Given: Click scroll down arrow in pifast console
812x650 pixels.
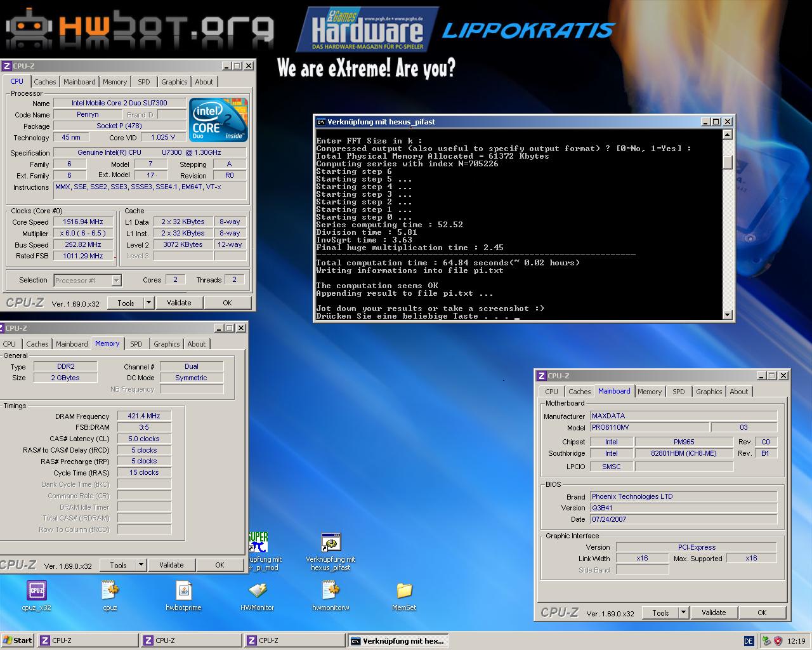Looking at the screenshot, I should (x=728, y=314).
